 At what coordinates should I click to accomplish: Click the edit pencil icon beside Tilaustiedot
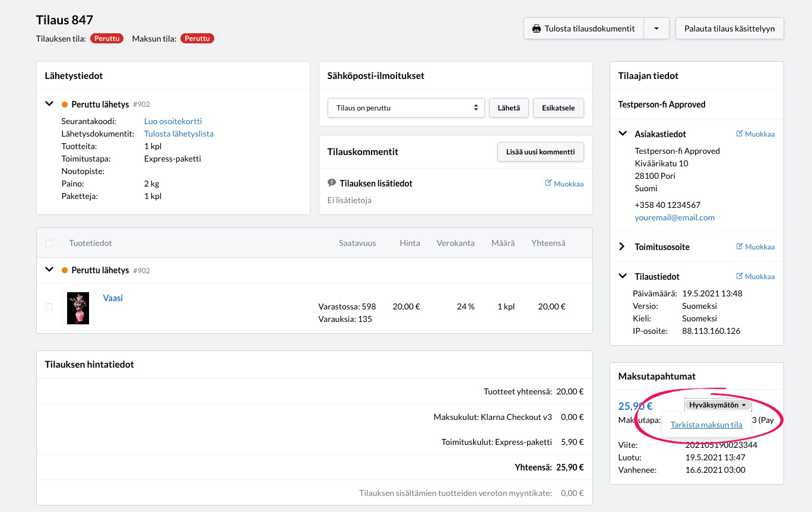[740, 276]
